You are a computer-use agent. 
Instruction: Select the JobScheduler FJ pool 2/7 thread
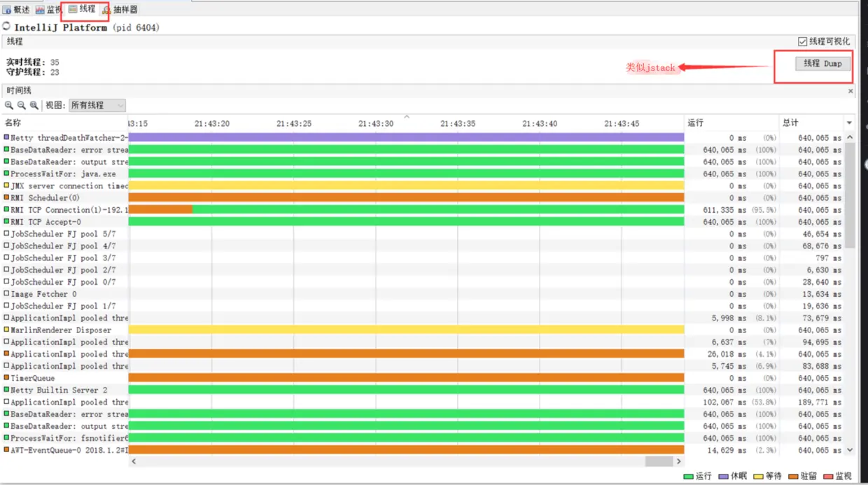tap(63, 270)
